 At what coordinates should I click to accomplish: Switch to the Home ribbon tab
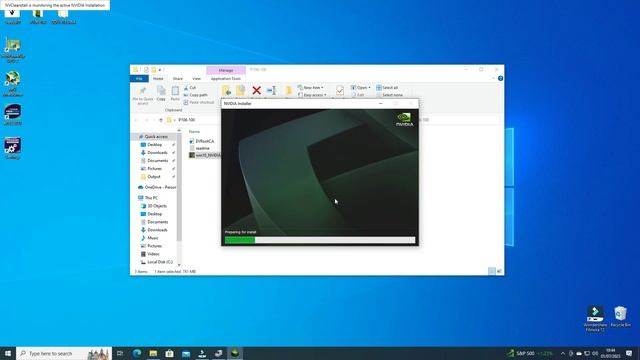(158, 78)
